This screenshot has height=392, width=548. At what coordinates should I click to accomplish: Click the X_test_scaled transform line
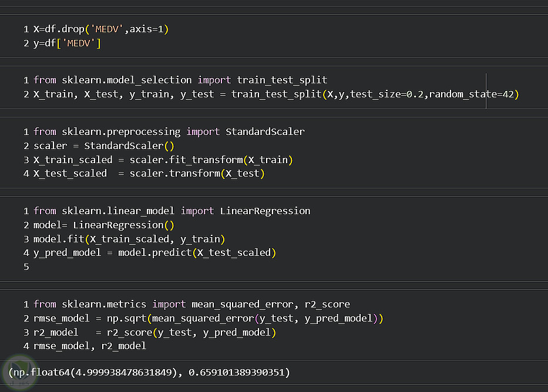point(149,174)
